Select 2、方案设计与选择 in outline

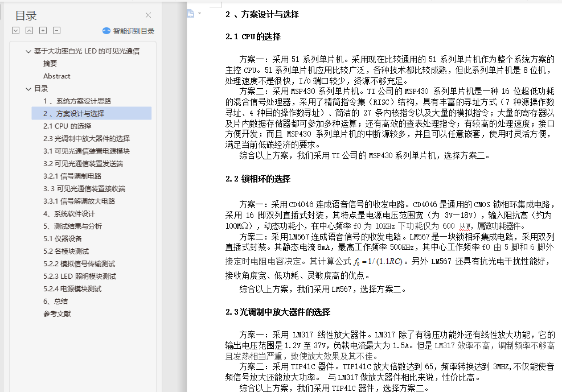point(92,113)
